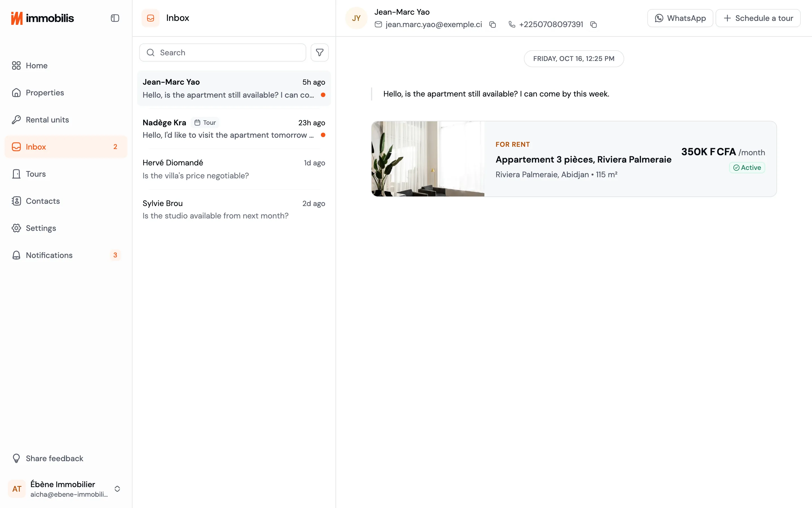Screen dimensions: 812x508
Task: Focus the Search input field
Action: point(222,52)
